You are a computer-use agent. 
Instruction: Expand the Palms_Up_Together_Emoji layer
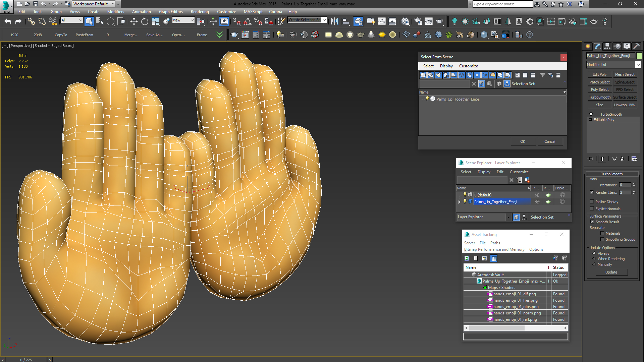[x=460, y=202]
